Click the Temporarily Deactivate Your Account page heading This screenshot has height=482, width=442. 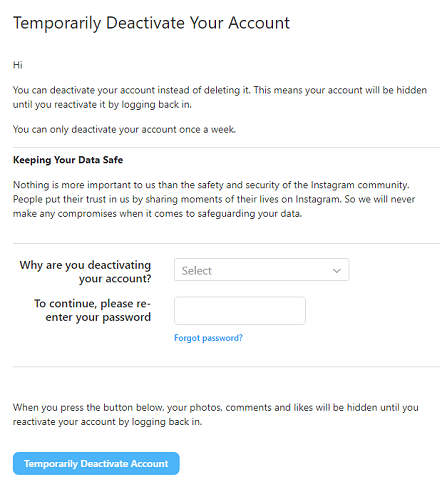pos(151,23)
